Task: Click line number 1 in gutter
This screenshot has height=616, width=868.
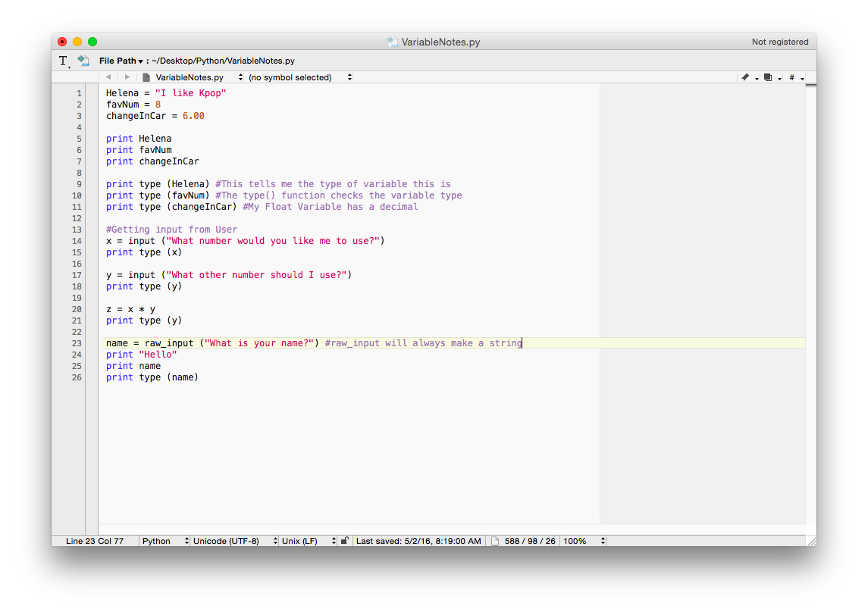Action: [x=79, y=93]
